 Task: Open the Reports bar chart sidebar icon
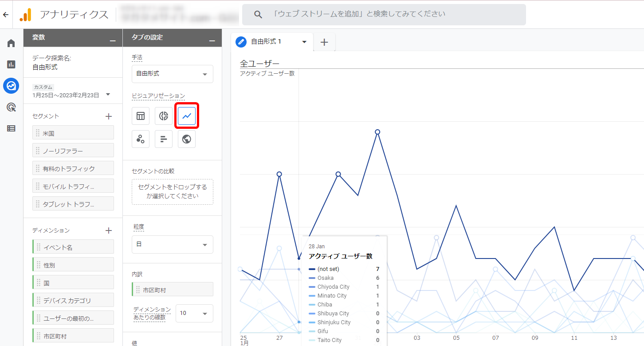coord(11,64)
